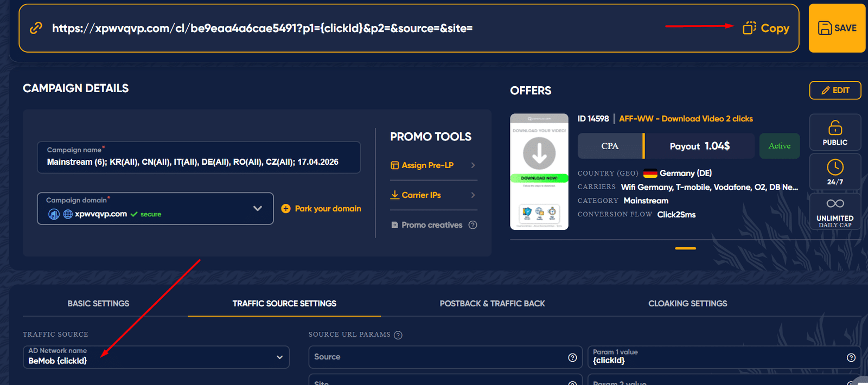Open the Campaign domain dropdown
Image resolution: width=868 pixels, height=385 pixels.
tap(257, 209)
